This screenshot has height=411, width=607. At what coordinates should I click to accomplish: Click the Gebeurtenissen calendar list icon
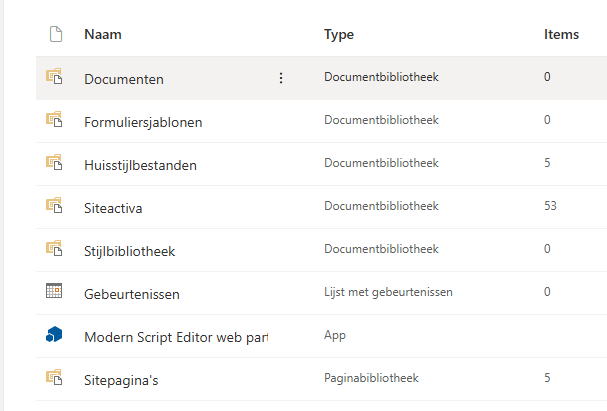click(x=54, y=292)
